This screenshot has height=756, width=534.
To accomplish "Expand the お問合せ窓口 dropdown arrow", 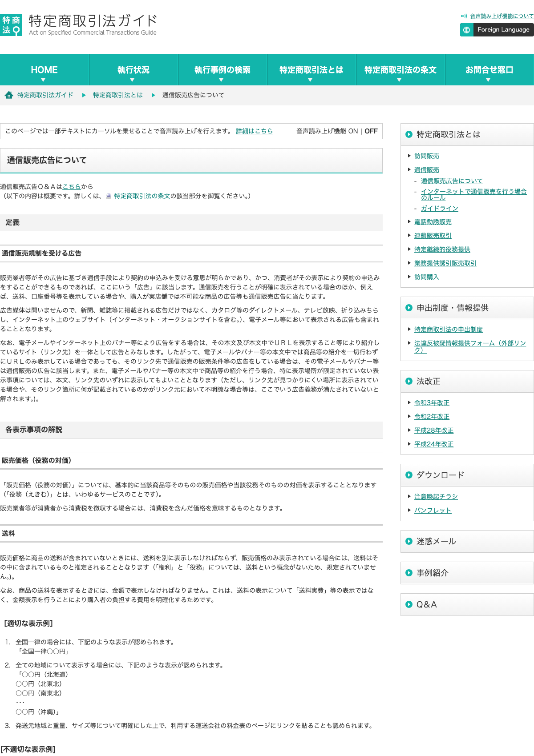I will pyautogui.click(x=488, y=80).
